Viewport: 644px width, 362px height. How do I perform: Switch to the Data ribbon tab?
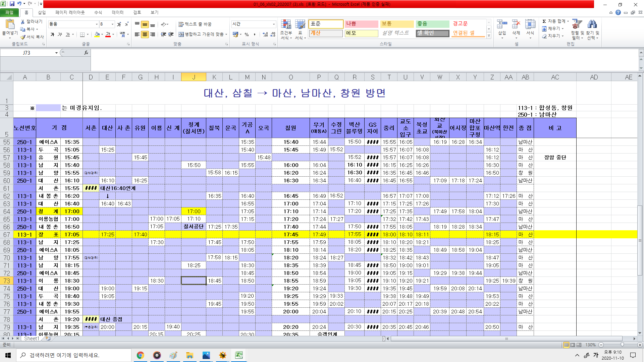click(117, 12)
